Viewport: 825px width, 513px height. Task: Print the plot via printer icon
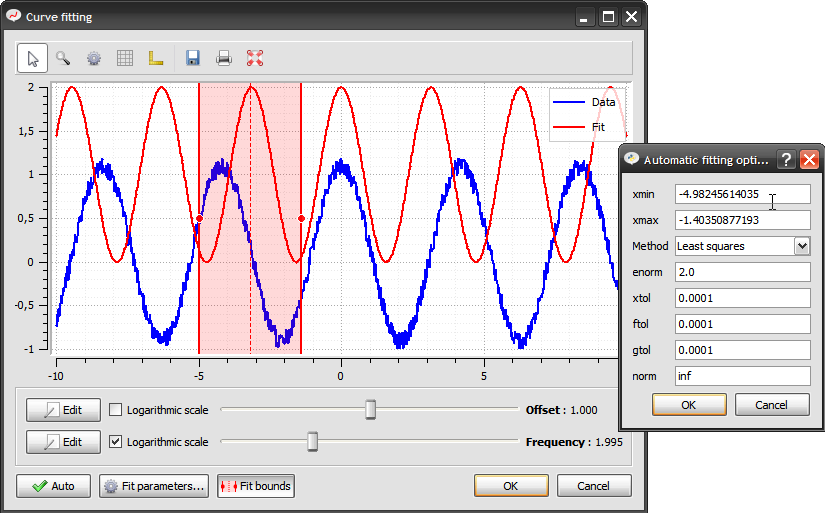point(224,58)
